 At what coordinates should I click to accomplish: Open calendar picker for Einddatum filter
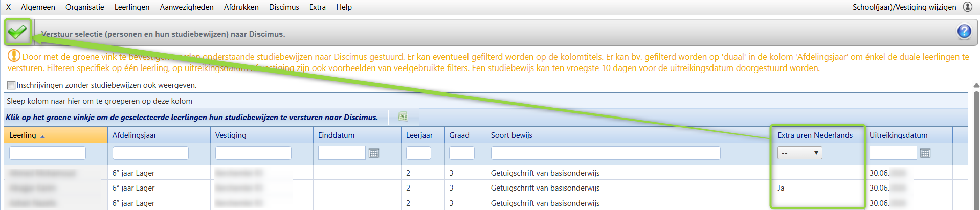click(x=374, y=153)
